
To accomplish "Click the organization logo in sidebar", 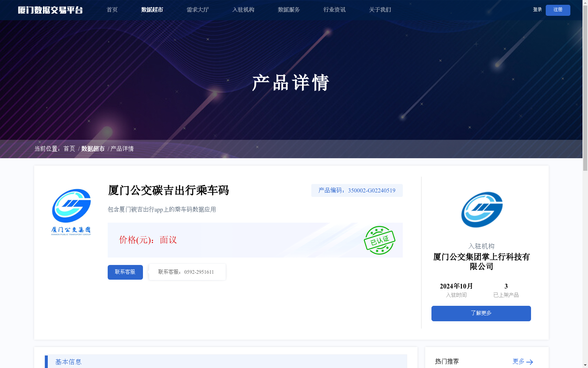I will [x=482, y=210].
